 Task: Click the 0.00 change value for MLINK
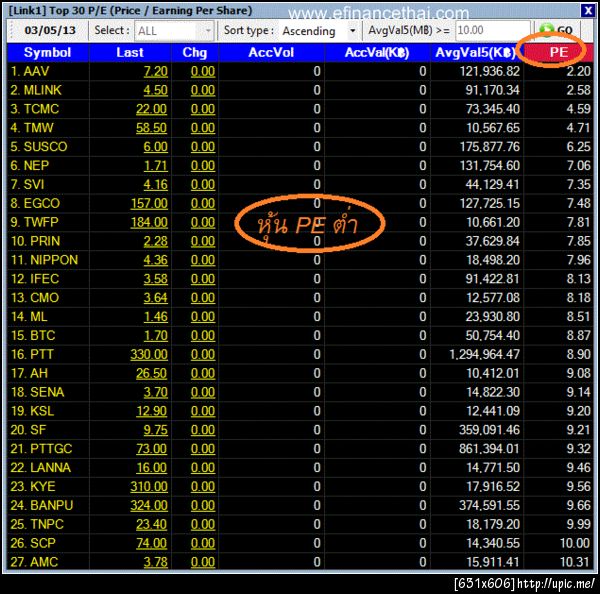tap(203, 90)
